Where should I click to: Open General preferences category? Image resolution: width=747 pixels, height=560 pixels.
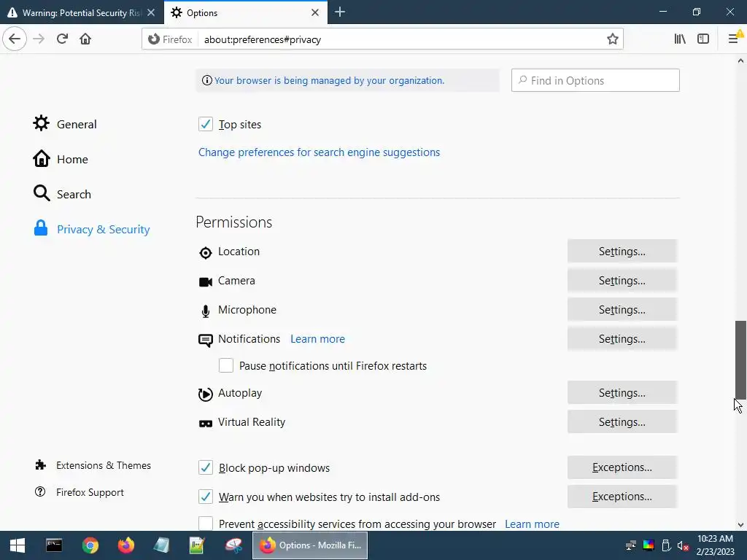65,124
